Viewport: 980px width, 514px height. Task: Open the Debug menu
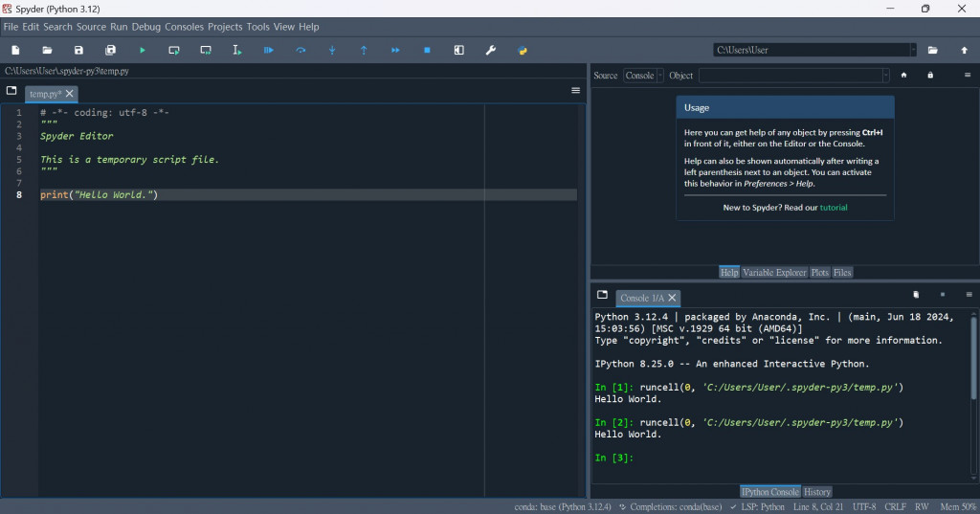[x=145, y=27]
